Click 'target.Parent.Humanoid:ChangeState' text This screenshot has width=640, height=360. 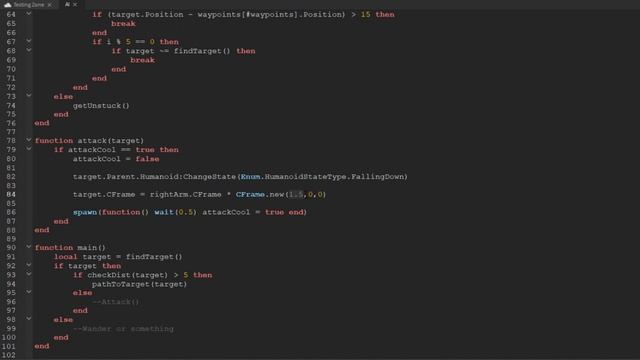(154, 177)
